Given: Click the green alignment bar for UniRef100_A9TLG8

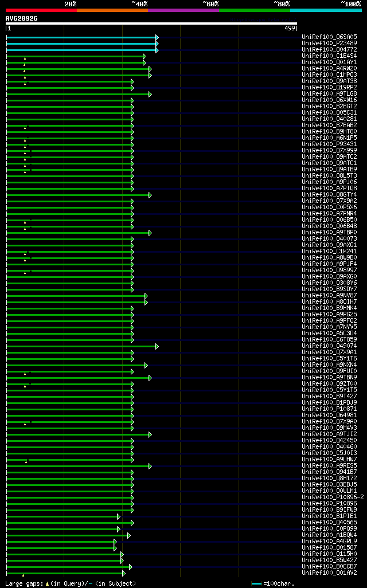Looking at the screenshot, I should click(77, 94).
